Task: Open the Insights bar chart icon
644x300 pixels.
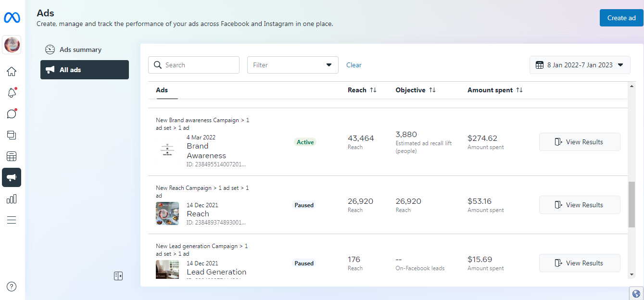Action: (x=12, y=199)
